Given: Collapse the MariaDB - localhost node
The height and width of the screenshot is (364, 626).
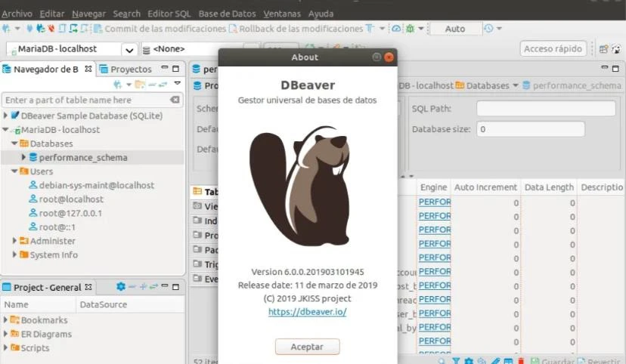Looking at the screenshot, I should [x=5, y=130].
